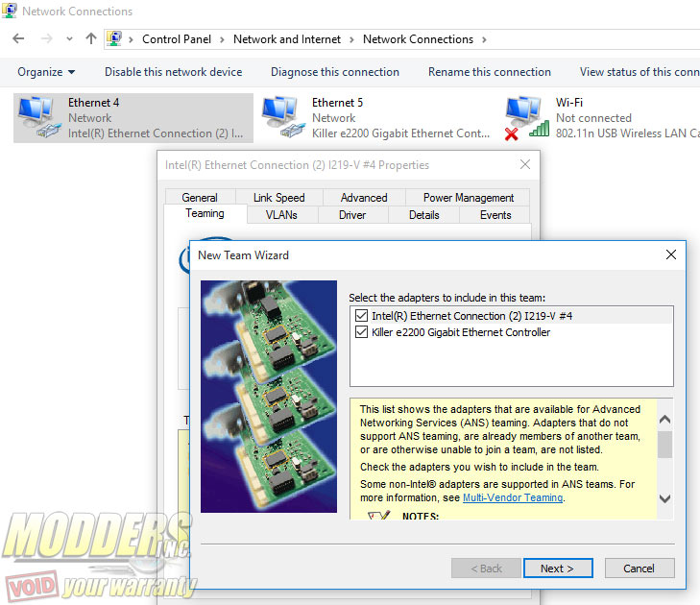Expand chevron before Control Panel in address bar
This screenshot has height=605, width=700.
tap(131, 39)
